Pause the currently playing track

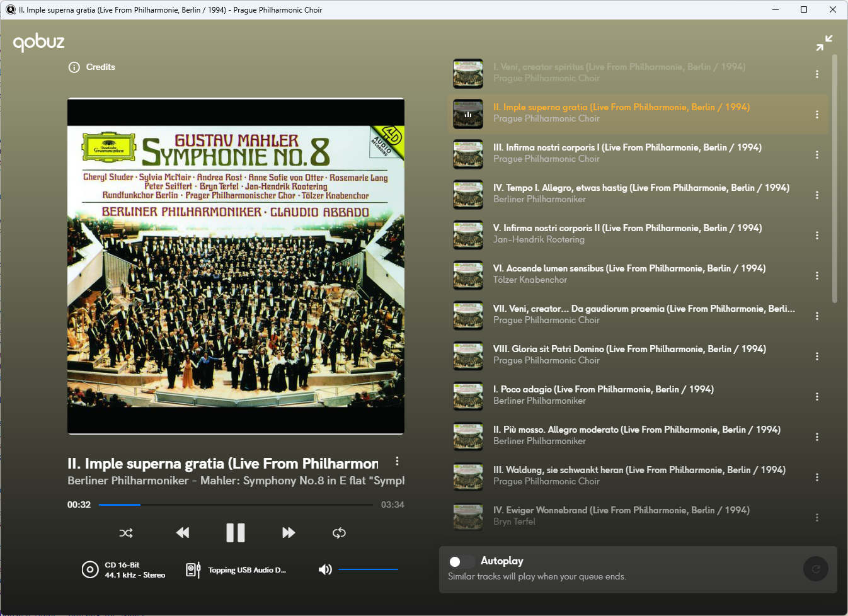235,533
